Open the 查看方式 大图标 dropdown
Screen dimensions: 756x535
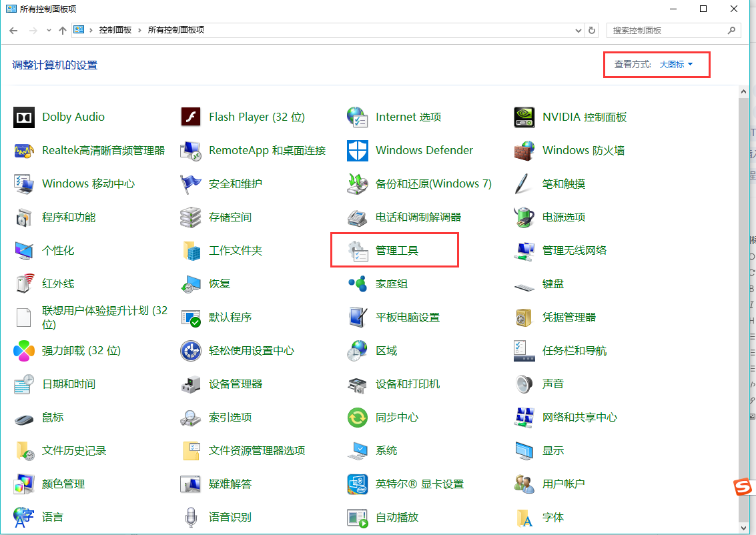676,65
